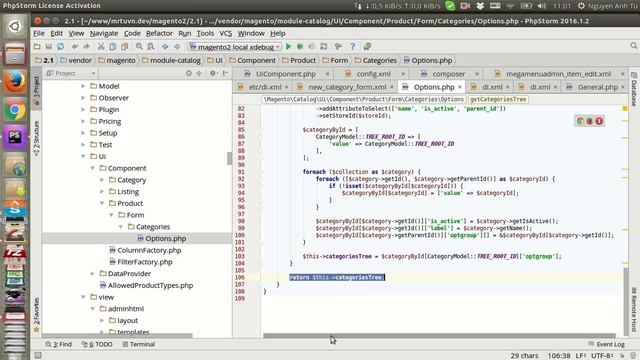Open Project panel settings gear
Viewport: 640px width, 360px height.
click(213, 73)
